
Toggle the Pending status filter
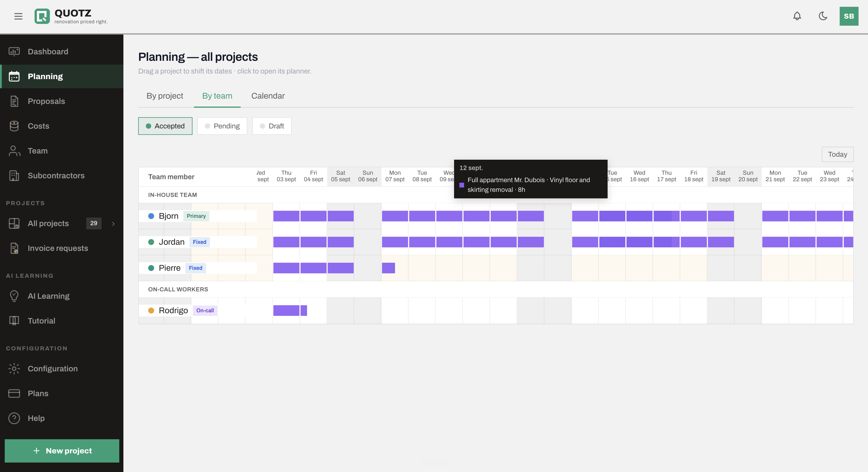coord(222,126)
